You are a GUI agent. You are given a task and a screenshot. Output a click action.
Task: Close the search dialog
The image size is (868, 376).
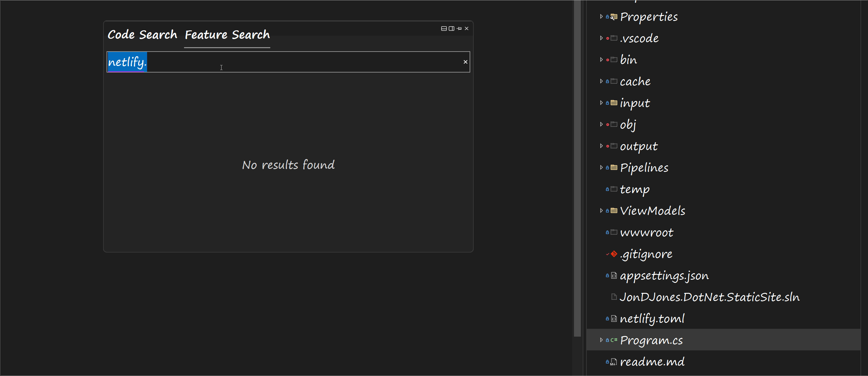pyautogui.click(x=467, y=29)
